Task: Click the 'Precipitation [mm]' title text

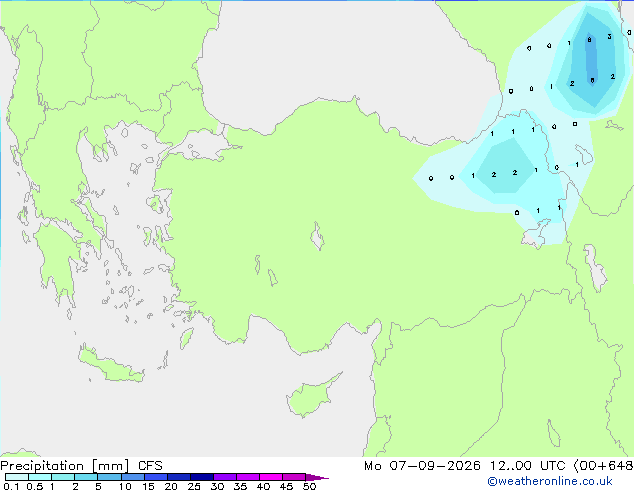Action: pyautogui.click(x=65, y=466)
